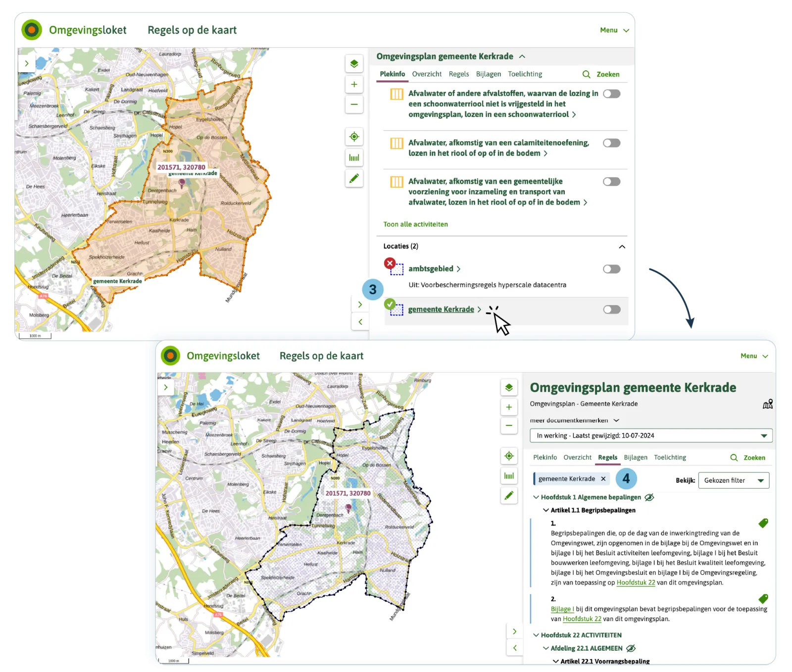
Task: Switch to Plekinfo tab in bottom panel
Action: [545, 458]
